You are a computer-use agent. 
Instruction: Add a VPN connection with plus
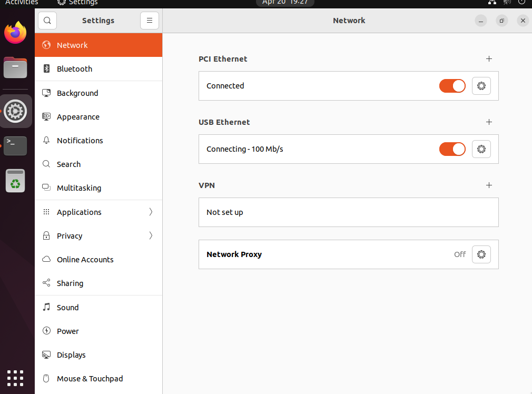[489, 185]
